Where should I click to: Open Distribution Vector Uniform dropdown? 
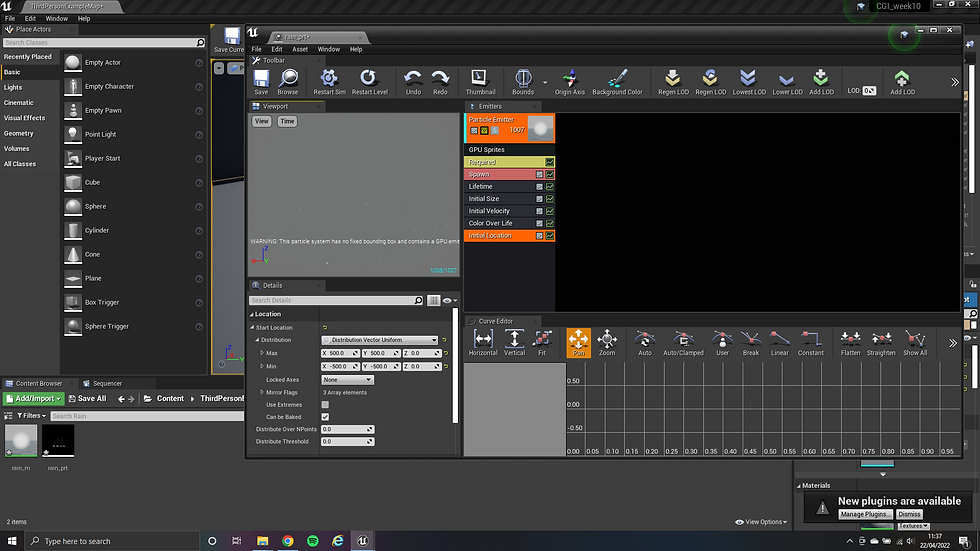coord(380,340)
